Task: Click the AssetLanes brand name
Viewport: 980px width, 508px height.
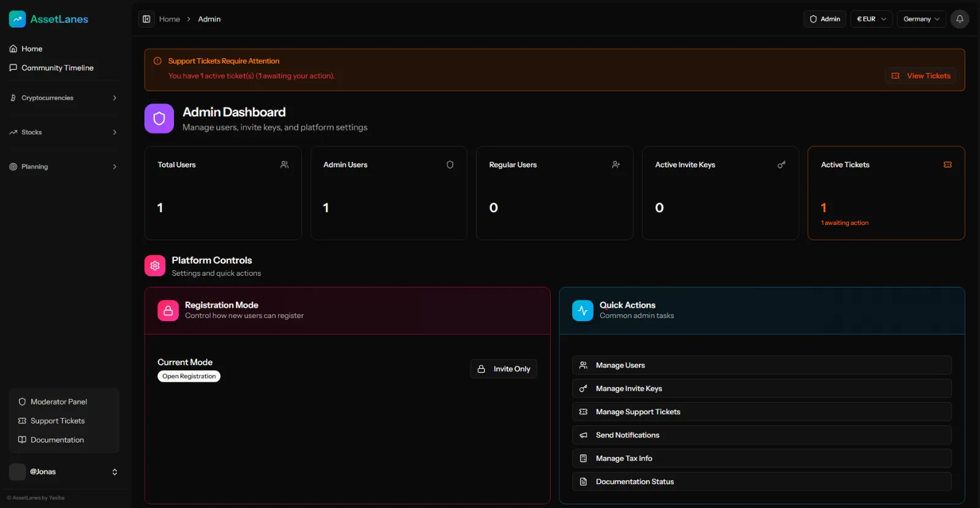Action: coord(59,19)
